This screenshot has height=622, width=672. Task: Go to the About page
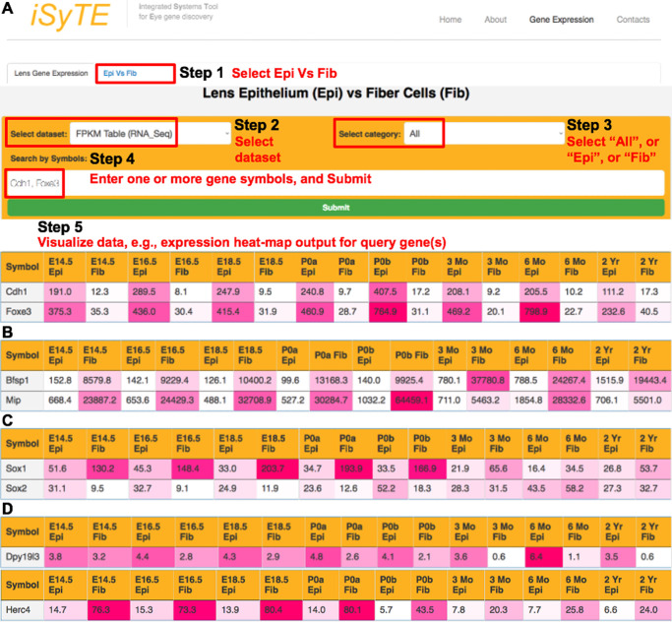click(496, 20)
